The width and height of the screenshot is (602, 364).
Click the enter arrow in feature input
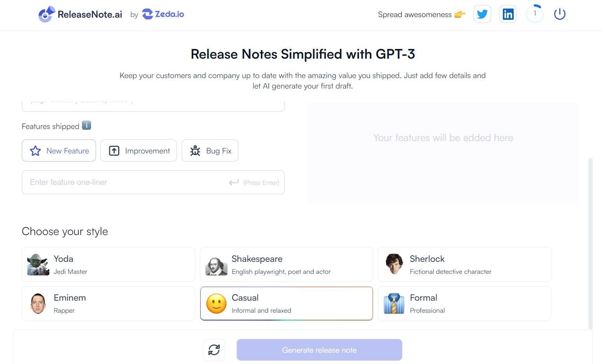(x=234, y=182)
